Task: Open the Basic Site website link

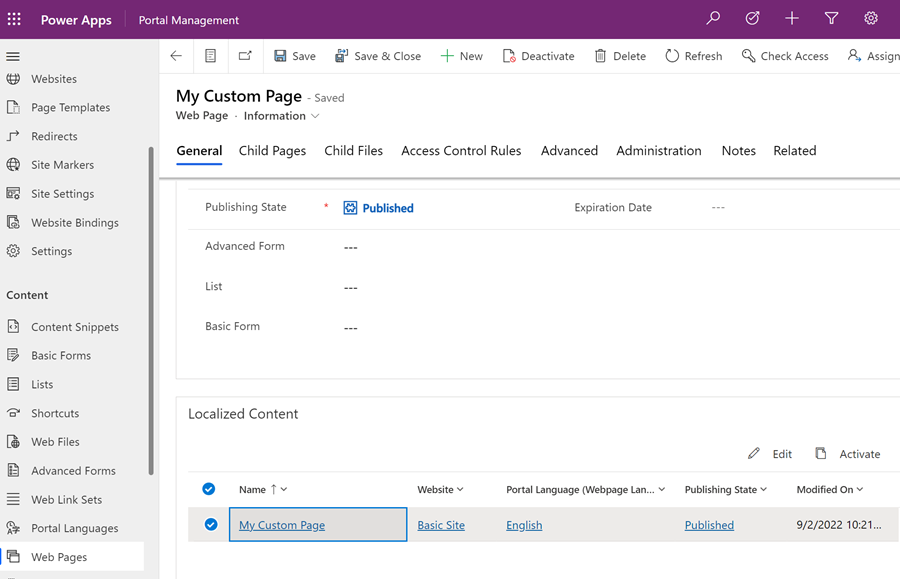Action: 441,524
